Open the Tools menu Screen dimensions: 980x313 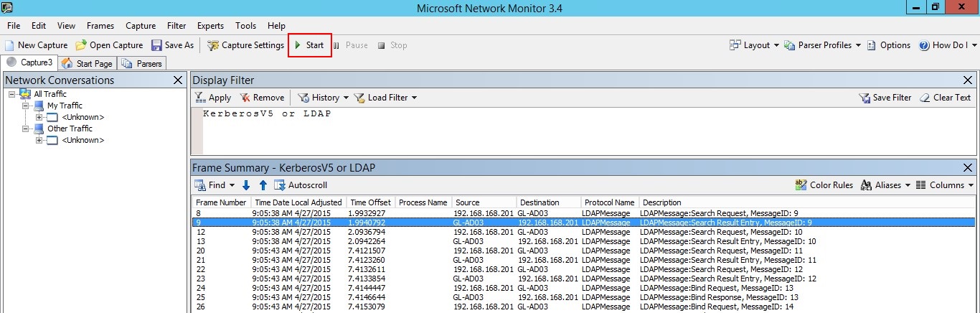click(x=245, y=26)
